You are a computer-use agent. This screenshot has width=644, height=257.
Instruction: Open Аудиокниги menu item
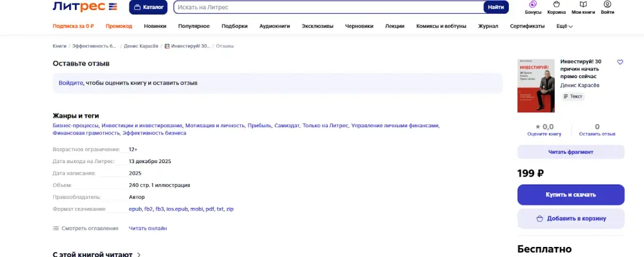[x=275, y=26]
